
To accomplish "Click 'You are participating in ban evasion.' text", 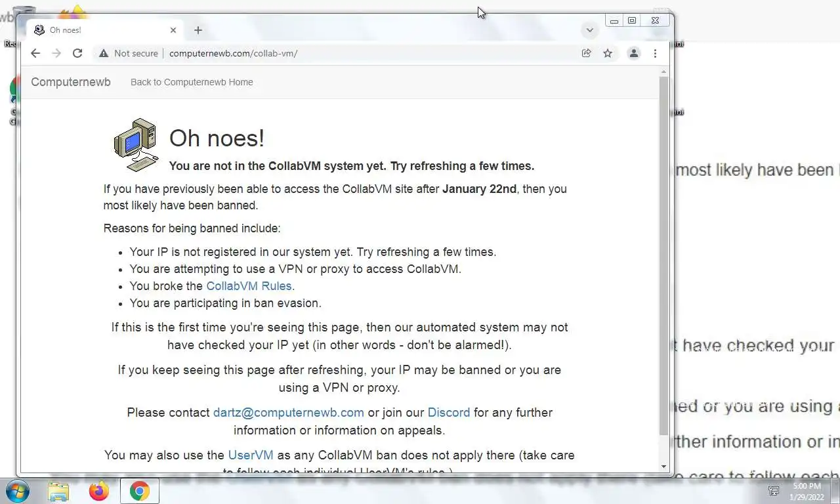I will point(225,303).
